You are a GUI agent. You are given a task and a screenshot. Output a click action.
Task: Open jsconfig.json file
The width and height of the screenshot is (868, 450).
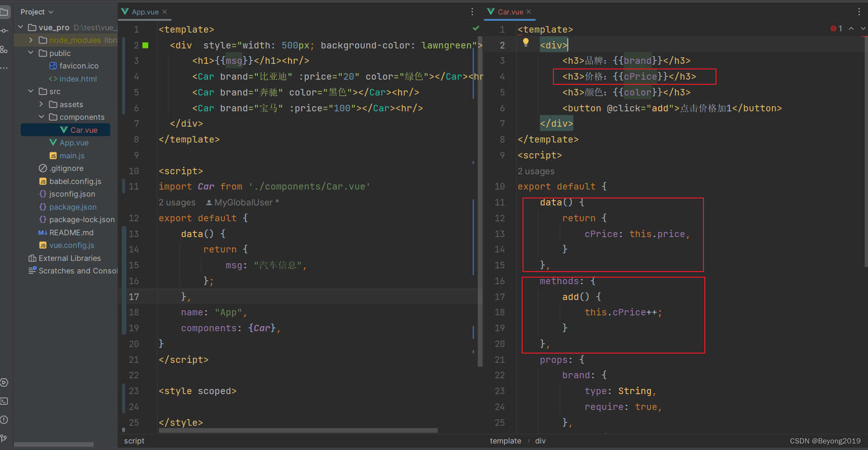pyautogui.click(x=67, y=194)
